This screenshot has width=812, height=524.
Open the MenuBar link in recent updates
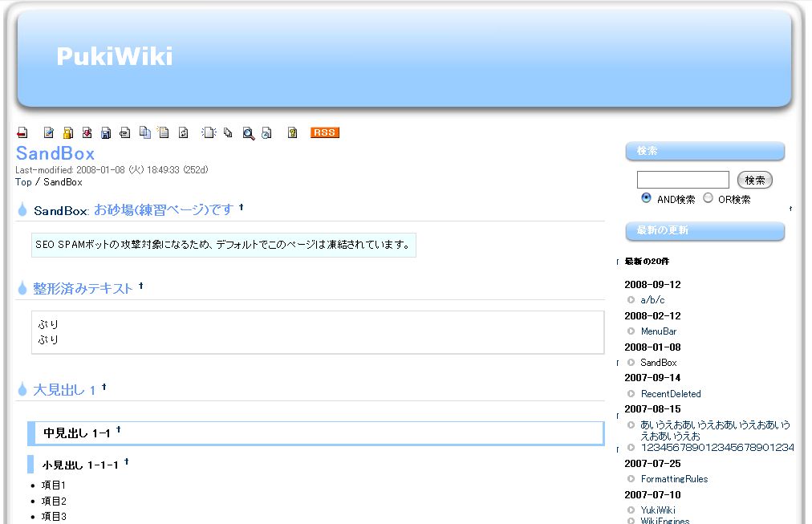pos(658,331)
